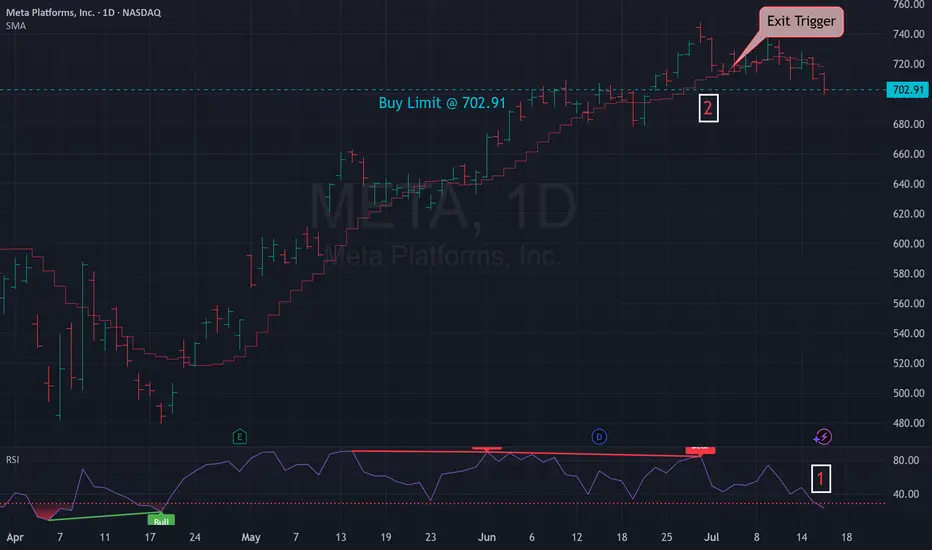Click the May date axis label
This screenshot has width=932, height=550.
coord(251,538)
